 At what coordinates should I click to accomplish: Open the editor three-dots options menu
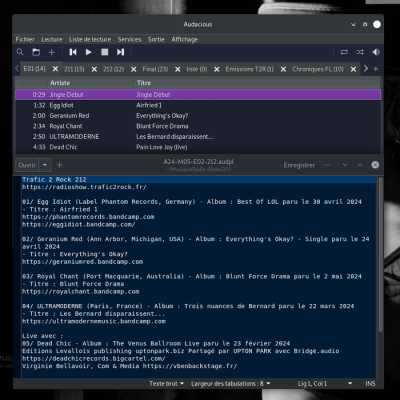[x=327, y=165]
